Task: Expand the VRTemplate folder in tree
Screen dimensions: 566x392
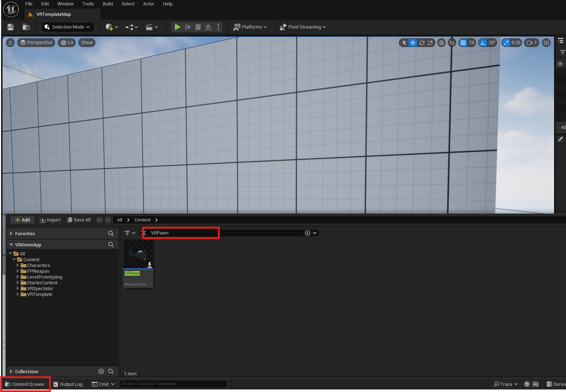Action: pyautogui.click(x=18, y=294)
